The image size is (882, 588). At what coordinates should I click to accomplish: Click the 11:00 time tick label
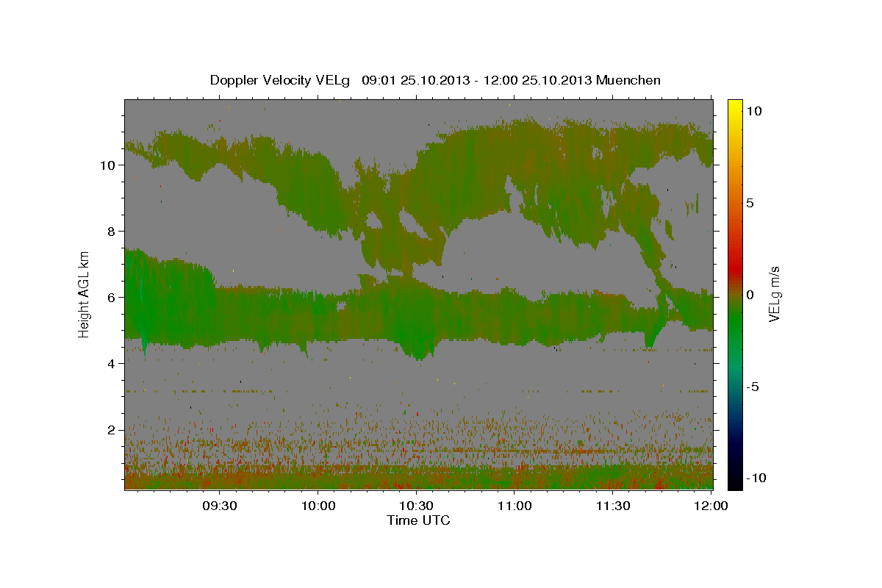click(514, 506)
